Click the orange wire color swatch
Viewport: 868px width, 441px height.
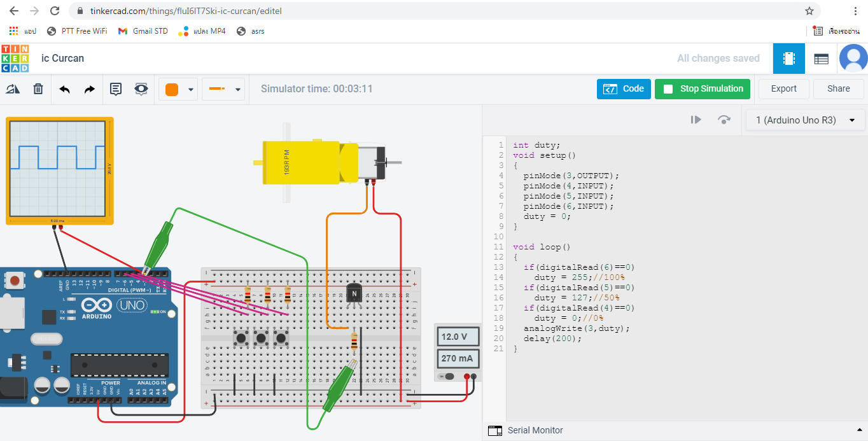tap(171, 90)
